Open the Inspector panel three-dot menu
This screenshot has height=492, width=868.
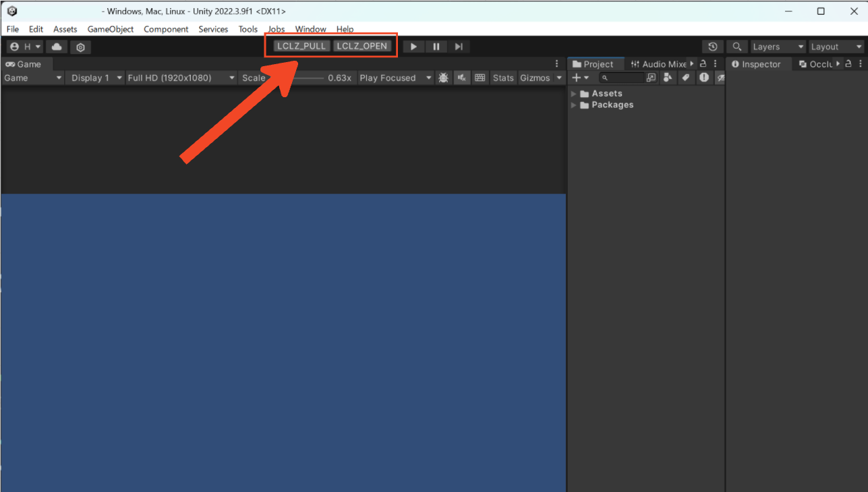tap(861, 63)
